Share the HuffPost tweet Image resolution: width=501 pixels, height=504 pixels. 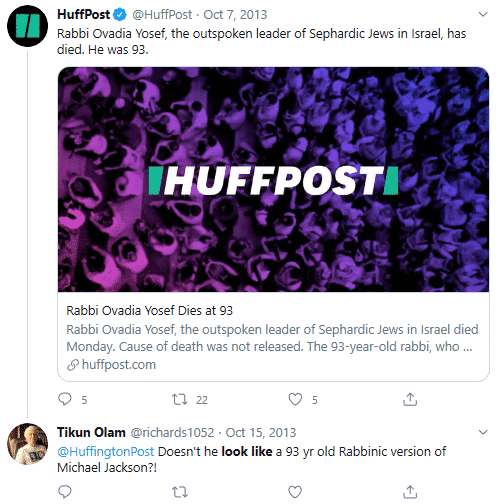coord(410,399)
